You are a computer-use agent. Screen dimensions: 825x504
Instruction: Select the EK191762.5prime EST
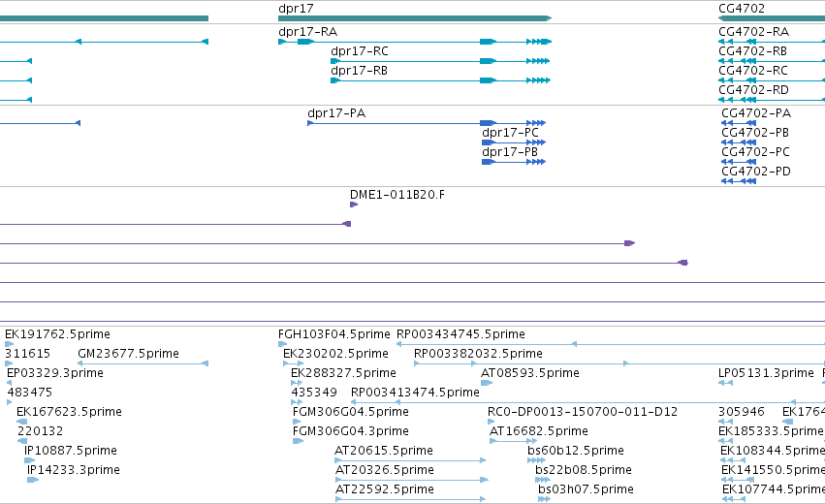click(x=57, y=334)
